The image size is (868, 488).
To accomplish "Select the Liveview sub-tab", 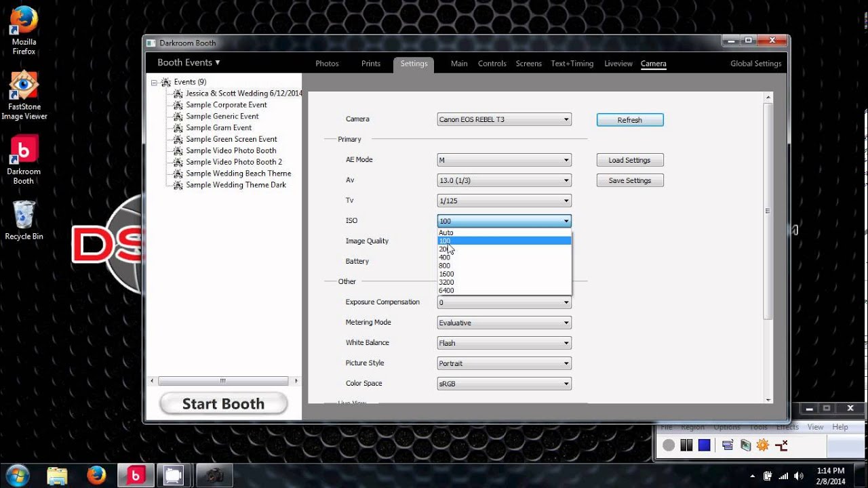I will 618,64.
